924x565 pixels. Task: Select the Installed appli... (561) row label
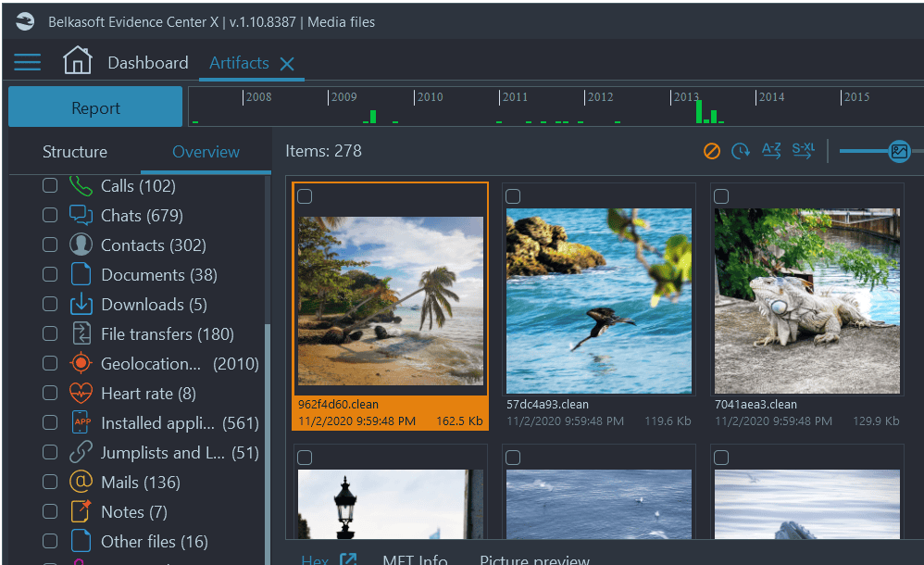pos(180,423)
